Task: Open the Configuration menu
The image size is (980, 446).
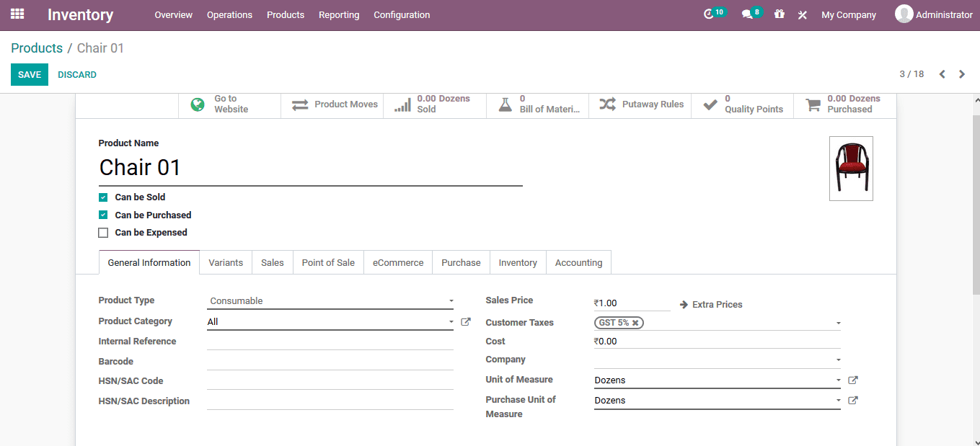Action: 402,14
